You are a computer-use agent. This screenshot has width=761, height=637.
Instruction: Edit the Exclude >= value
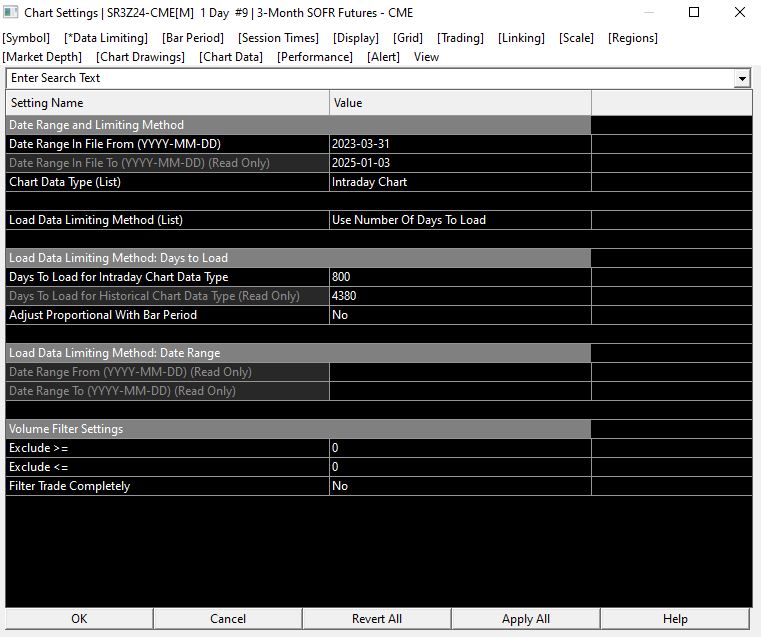click(x=460, y=448)
